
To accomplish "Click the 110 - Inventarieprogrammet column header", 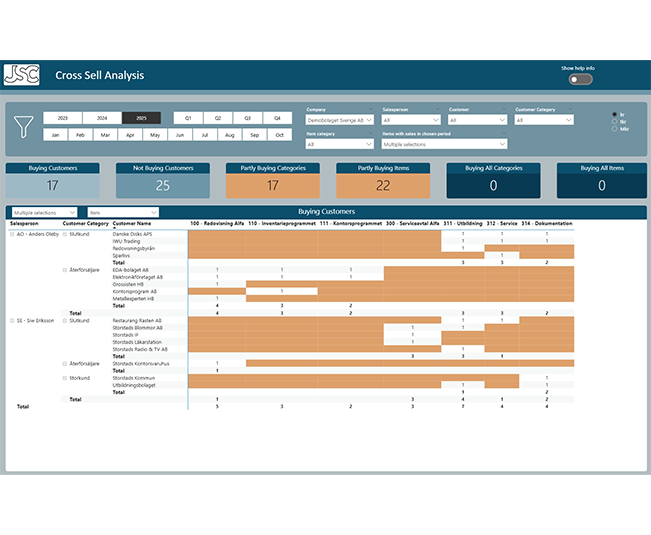I will pos(282,223).
